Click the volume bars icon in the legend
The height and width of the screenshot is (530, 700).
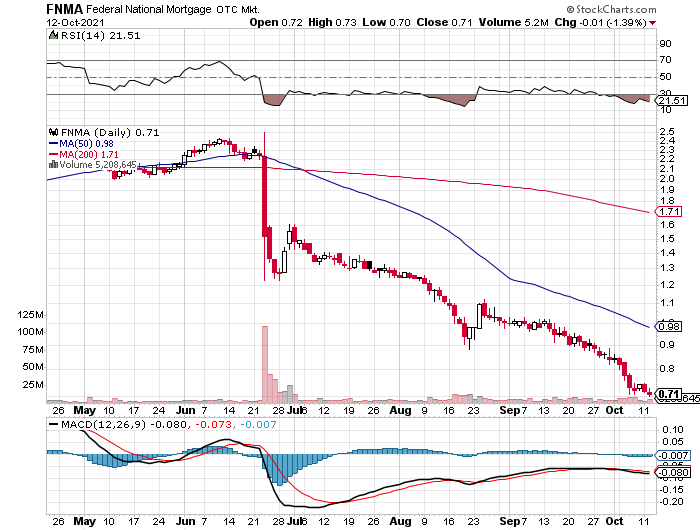click(x=53, y=164)
